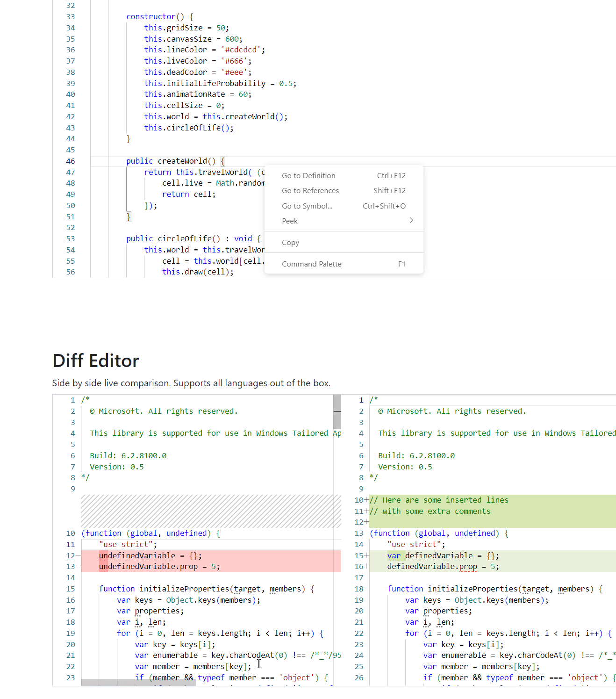Click the "Diff Editor" heading
Image resolution: width=616 pixels, height=699 pixels.
coord(95,360)
